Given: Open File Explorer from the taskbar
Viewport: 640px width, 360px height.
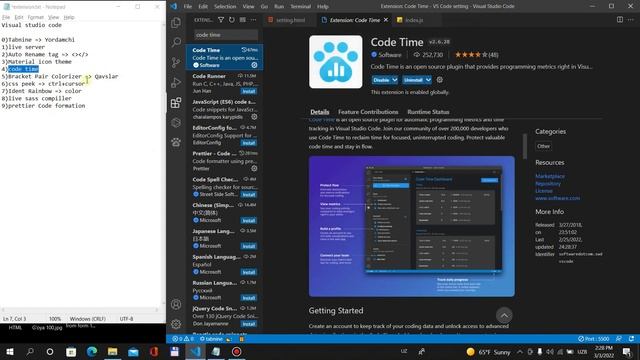Looking at the screenshot, I should (112, 351).
